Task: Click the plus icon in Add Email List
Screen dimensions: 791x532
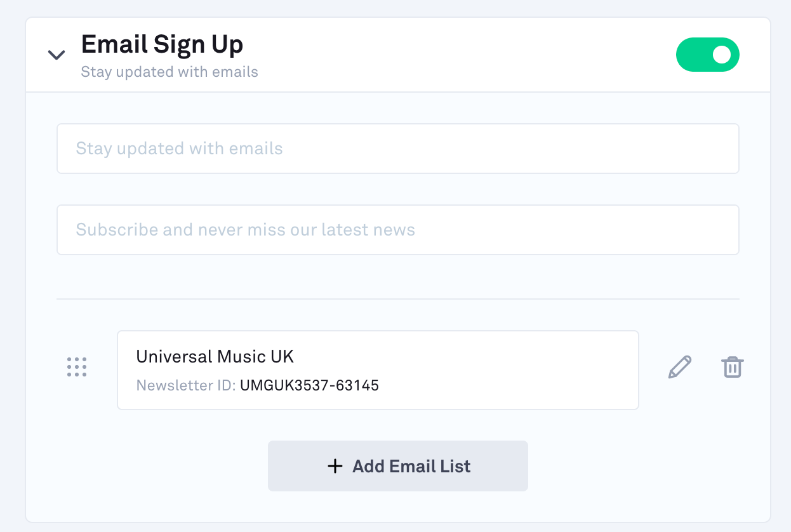Action: (335, 467)
